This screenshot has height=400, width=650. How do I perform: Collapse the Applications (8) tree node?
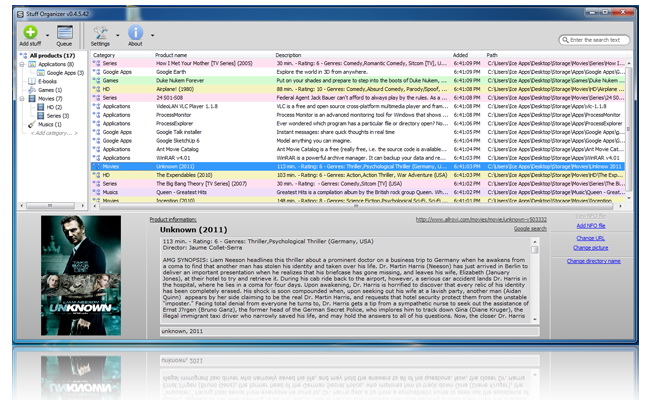22,64
